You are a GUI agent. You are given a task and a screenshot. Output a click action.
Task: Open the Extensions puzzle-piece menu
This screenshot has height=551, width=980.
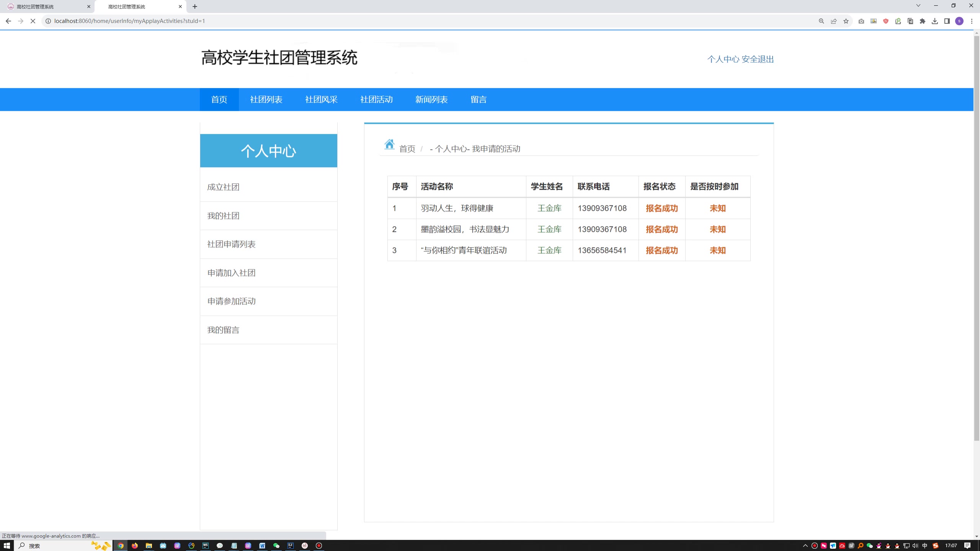923,21
